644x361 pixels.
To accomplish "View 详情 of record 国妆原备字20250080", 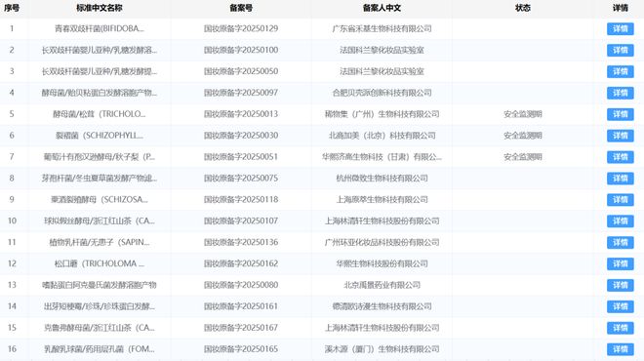I will pos(620,285).
